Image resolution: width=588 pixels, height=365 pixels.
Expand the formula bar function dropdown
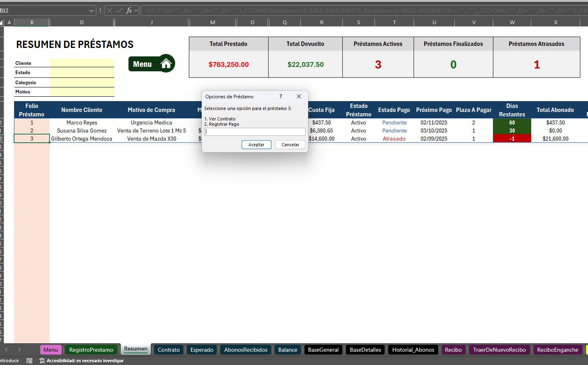click(136, 10)
